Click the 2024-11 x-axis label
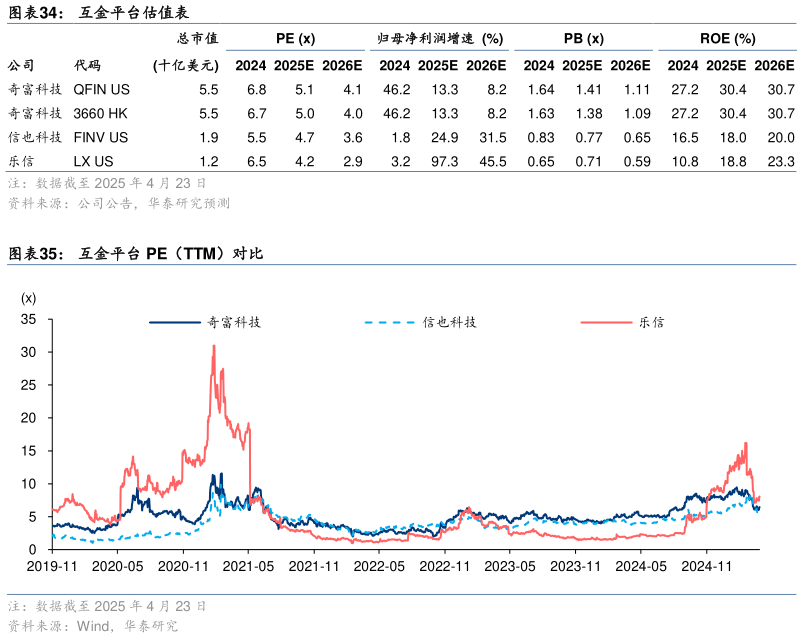 (706, 566)
